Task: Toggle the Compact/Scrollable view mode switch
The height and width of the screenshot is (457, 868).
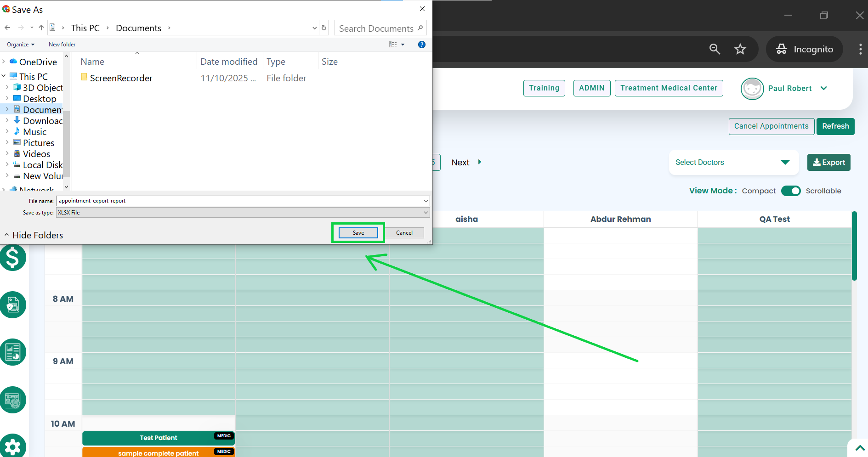Action: [791, 191]
